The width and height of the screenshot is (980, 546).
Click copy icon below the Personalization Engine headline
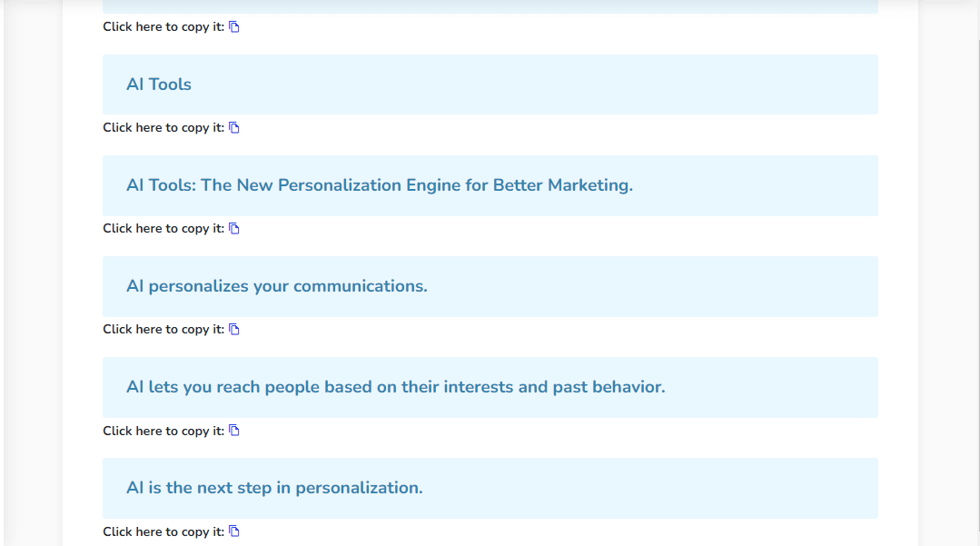(x=234, y=228)
